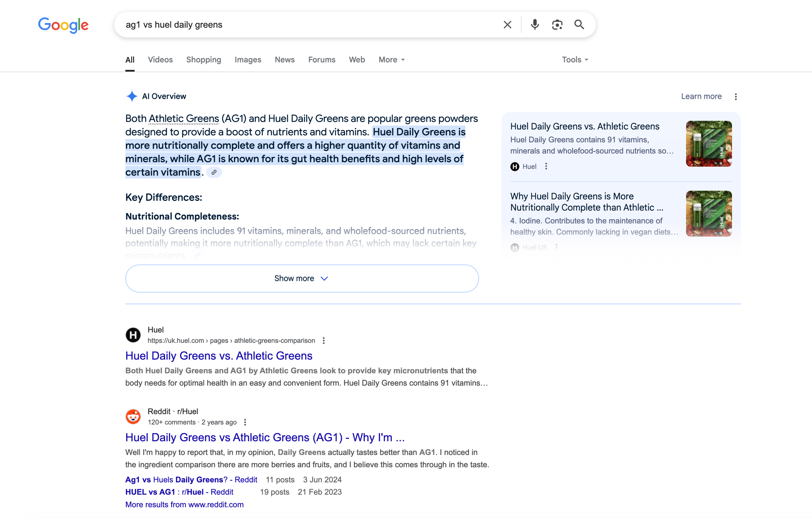
Task: Click uk.huel.com athletic-greens-comparison URL
Action: click(231, 341)
